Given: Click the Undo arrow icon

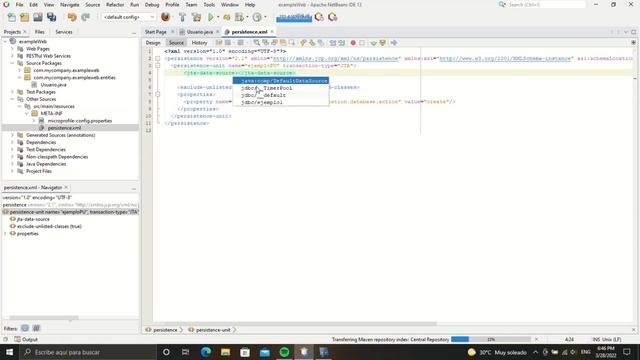Looking at the screenshot, I should click(x=72, y=17).
